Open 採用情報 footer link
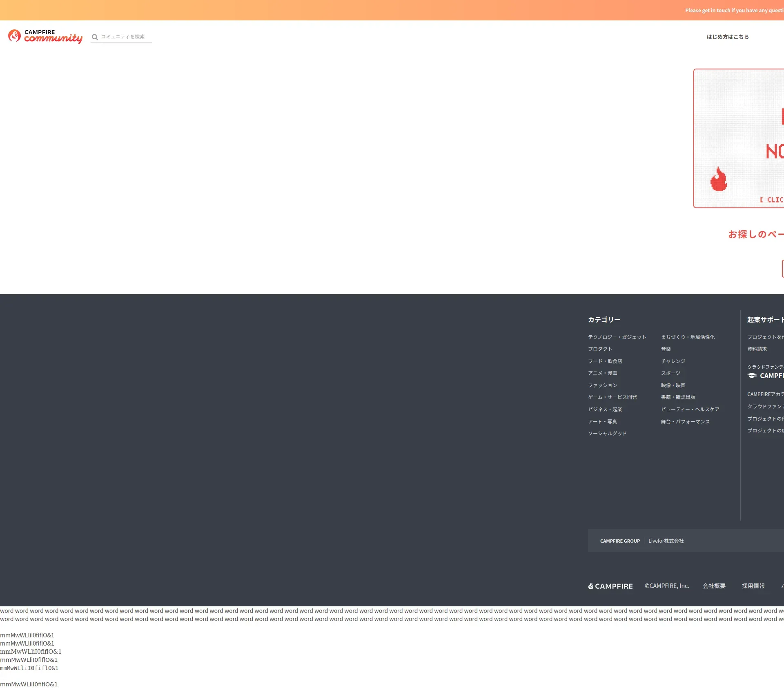The image size is (784, 688). pos(753,586)
